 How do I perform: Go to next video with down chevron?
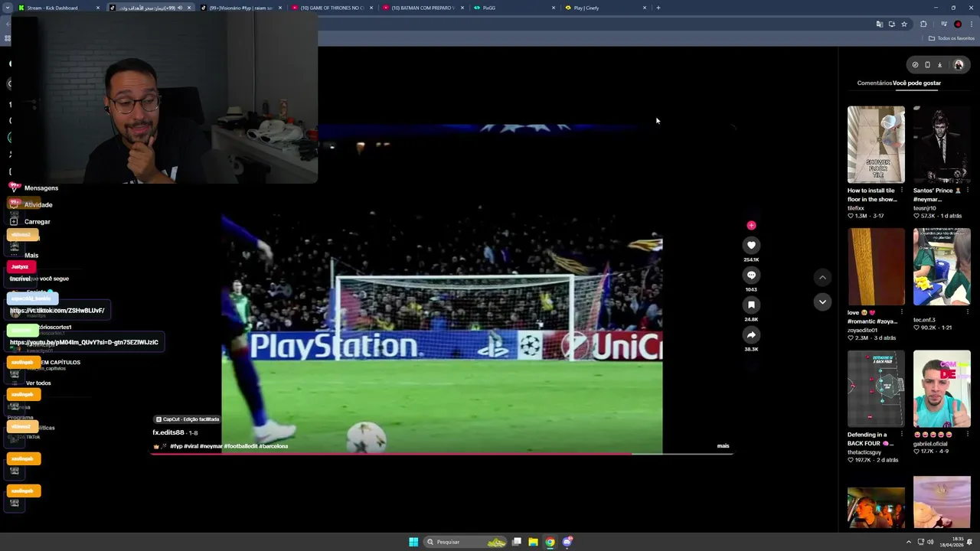click(x=822, y=302)
